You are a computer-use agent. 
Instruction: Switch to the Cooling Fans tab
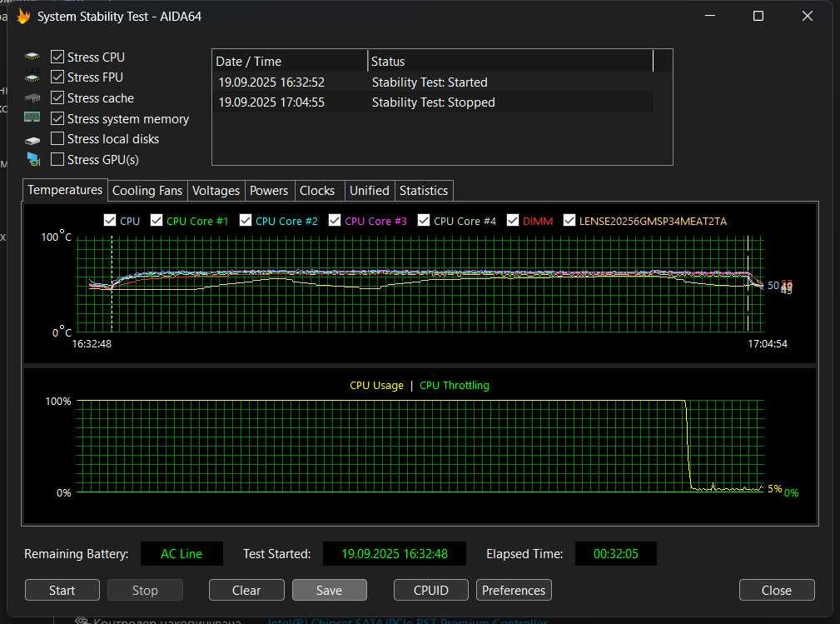147,191
